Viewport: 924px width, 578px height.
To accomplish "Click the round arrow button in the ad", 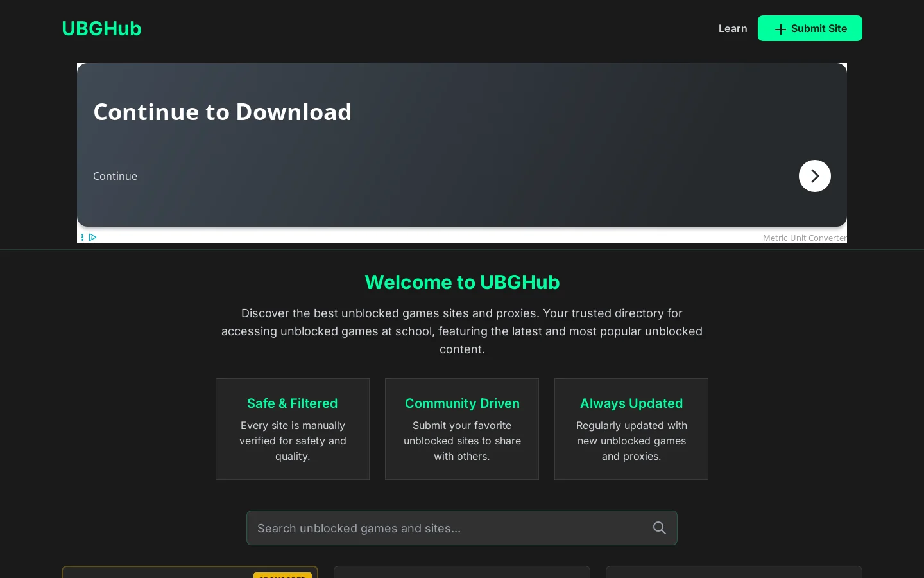I will pos(815,176).
